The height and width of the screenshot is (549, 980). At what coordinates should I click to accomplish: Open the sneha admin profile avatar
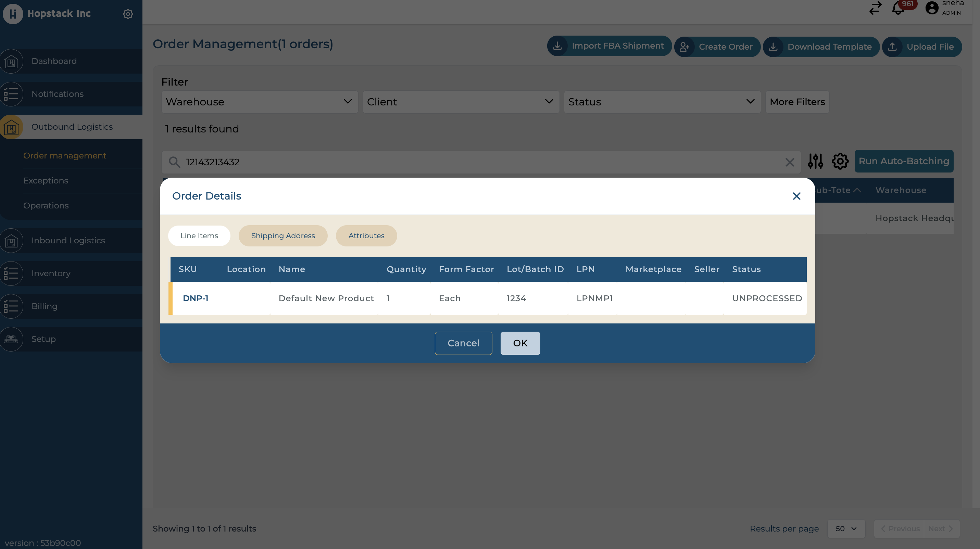[x=932, y=8]
